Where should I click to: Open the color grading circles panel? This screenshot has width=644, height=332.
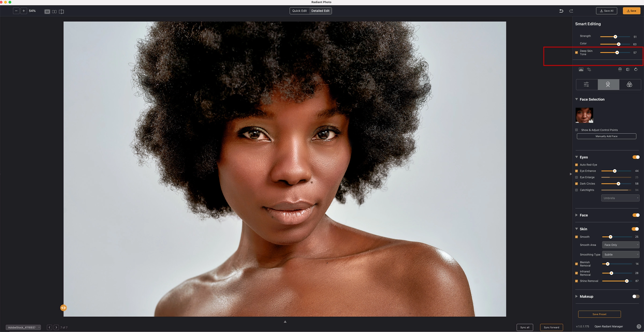(629, 85)
